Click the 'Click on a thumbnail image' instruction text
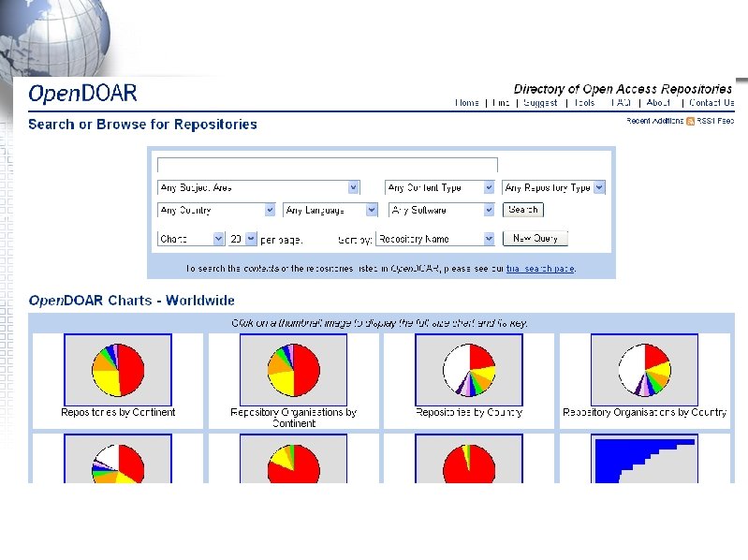 [x=379, y=323]
